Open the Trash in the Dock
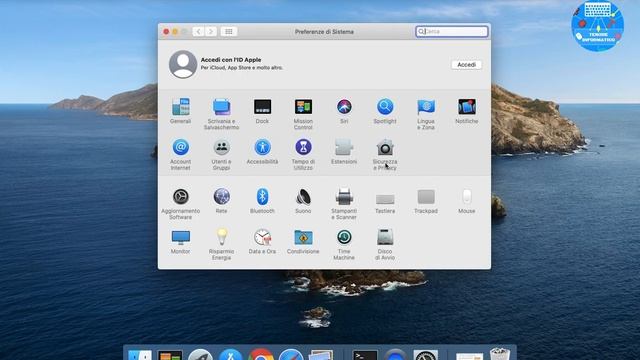This screenshot has height=360, width=640. point(500,354)
